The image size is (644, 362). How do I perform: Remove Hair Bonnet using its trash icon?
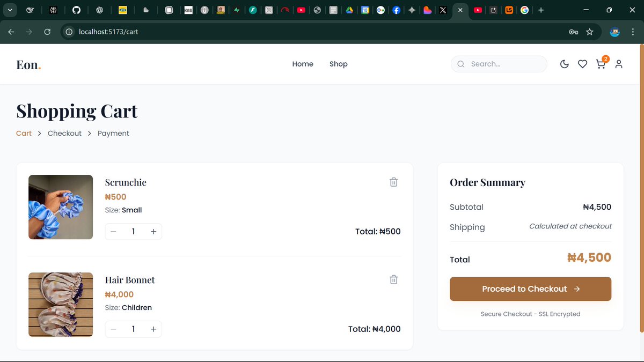pyautogui.click(x=393, y=279)
